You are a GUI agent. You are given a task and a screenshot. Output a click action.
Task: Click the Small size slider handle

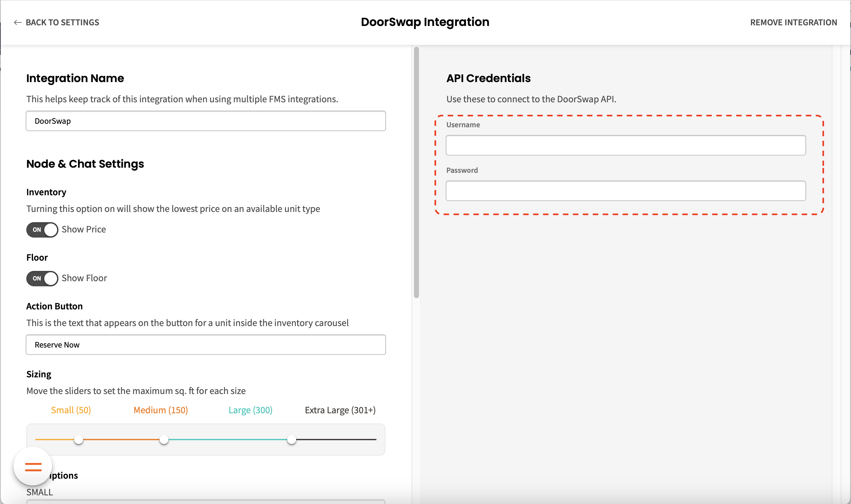79,440
